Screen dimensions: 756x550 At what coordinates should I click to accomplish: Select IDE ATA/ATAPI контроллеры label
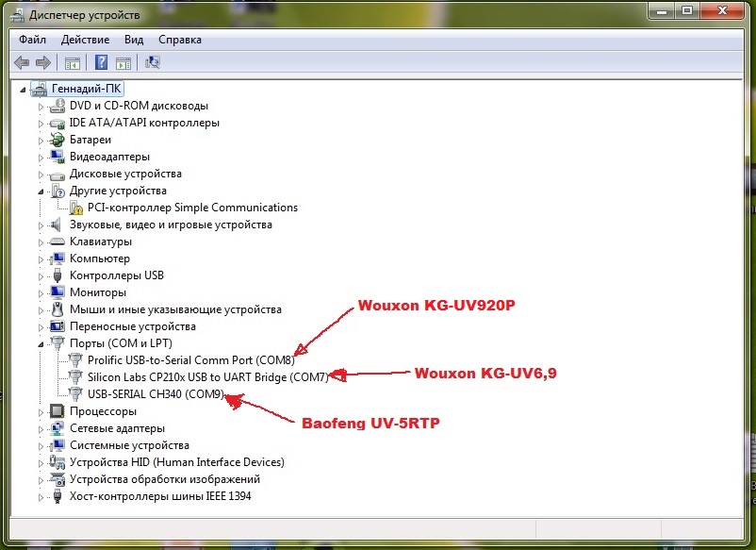[144, 123]
